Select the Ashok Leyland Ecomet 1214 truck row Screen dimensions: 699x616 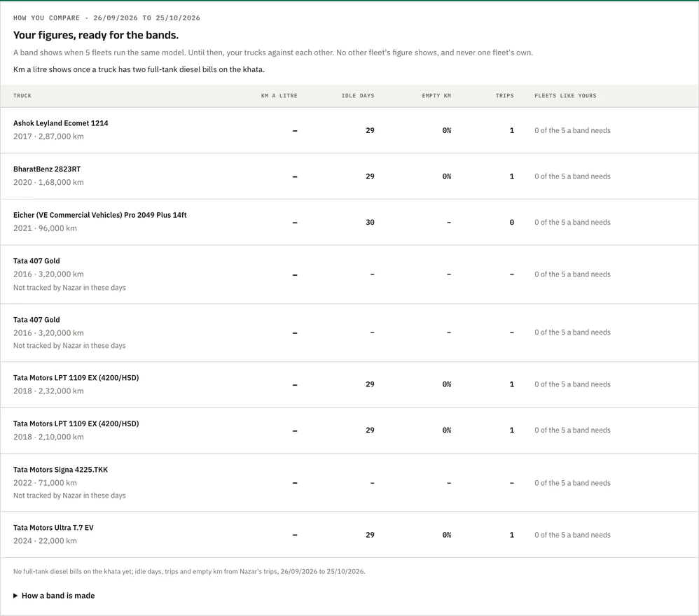coord(349,130)
